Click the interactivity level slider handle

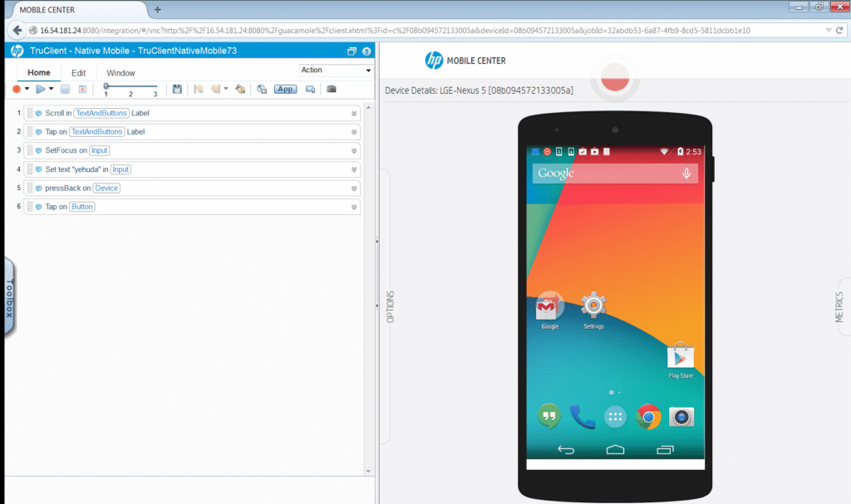click(x=106, y=86)
